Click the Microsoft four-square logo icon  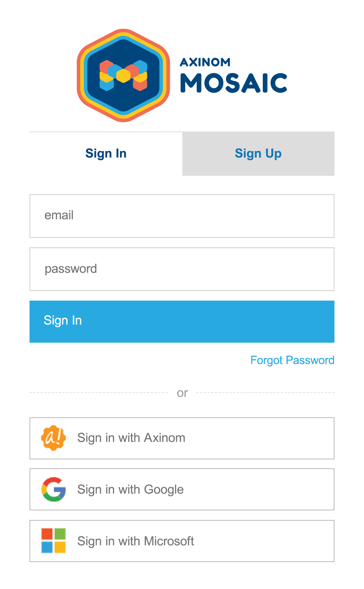click(x=54, y=541)
